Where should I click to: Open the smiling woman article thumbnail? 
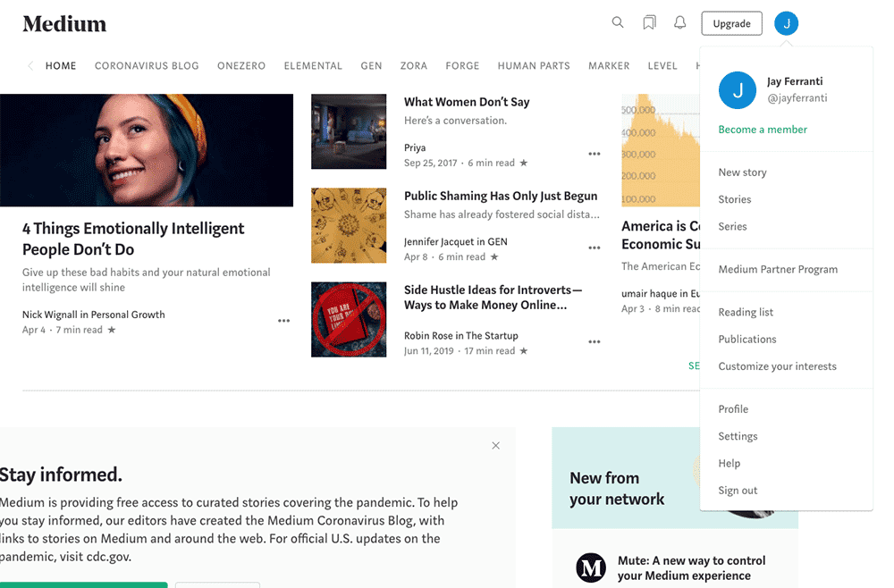click(x=148, y=149)
